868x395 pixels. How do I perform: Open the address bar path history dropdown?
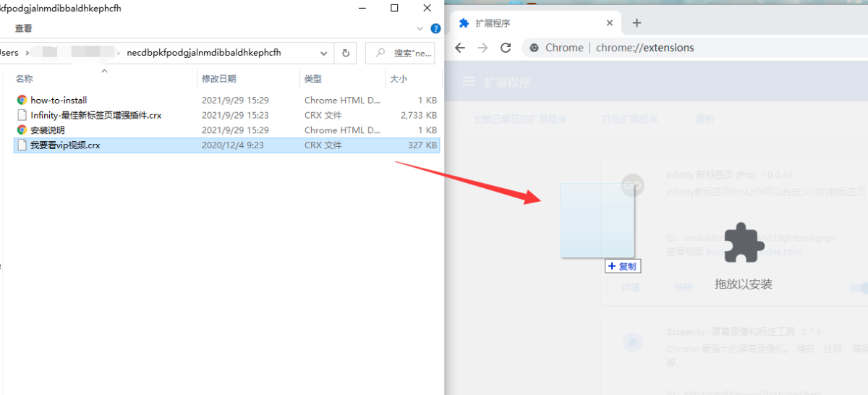coord(323,53)
